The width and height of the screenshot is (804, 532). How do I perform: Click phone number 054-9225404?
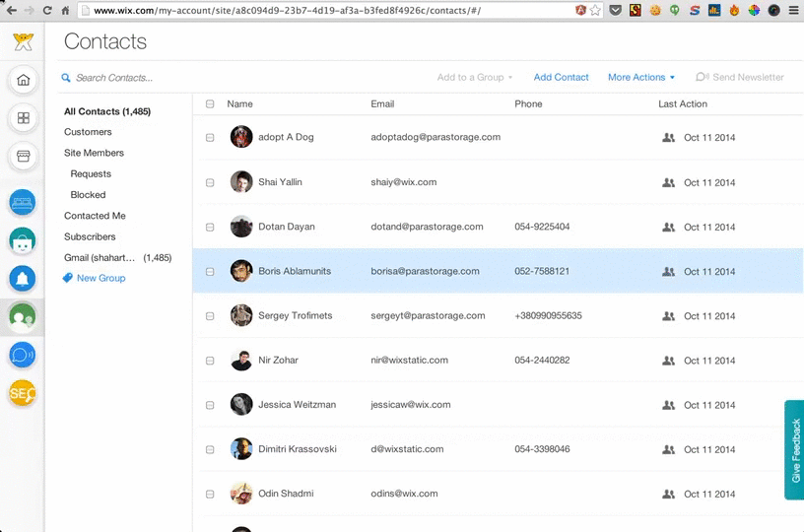point(542,227)
